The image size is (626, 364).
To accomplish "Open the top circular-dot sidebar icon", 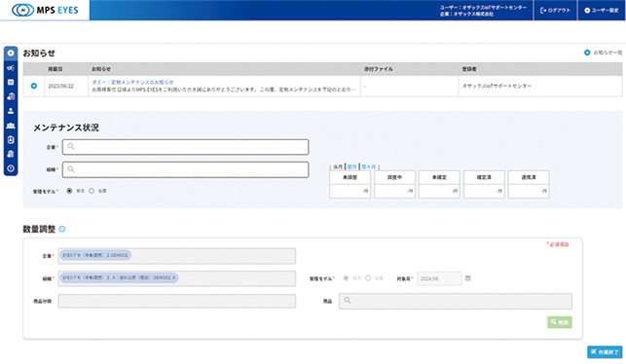I will tap(11, 54).
